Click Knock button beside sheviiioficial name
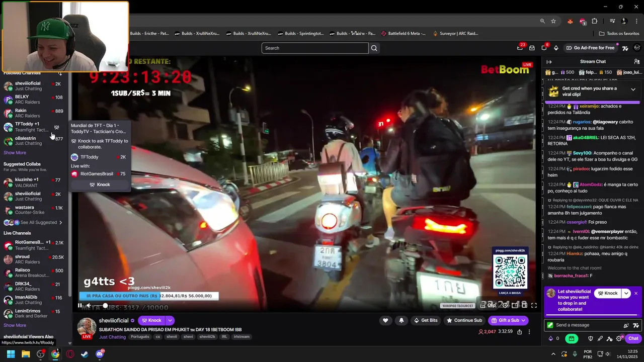Image resolution: width=644 pixels, height=362 pixels. click(151, 320)
